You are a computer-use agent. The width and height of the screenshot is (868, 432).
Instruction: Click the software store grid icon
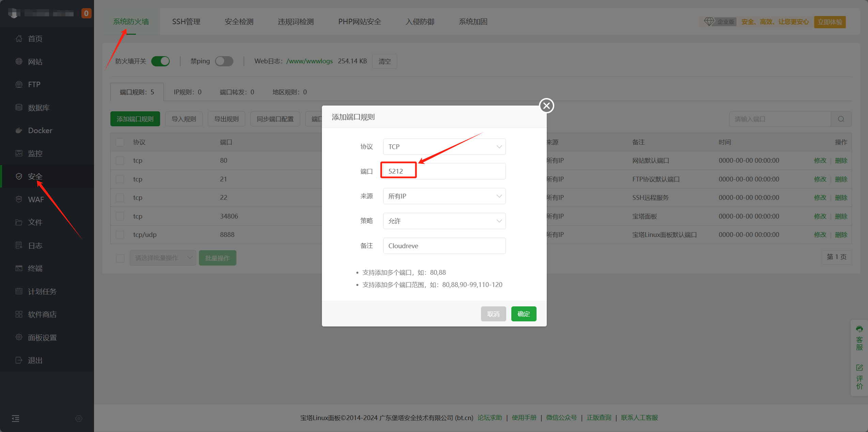pos(19,314)
